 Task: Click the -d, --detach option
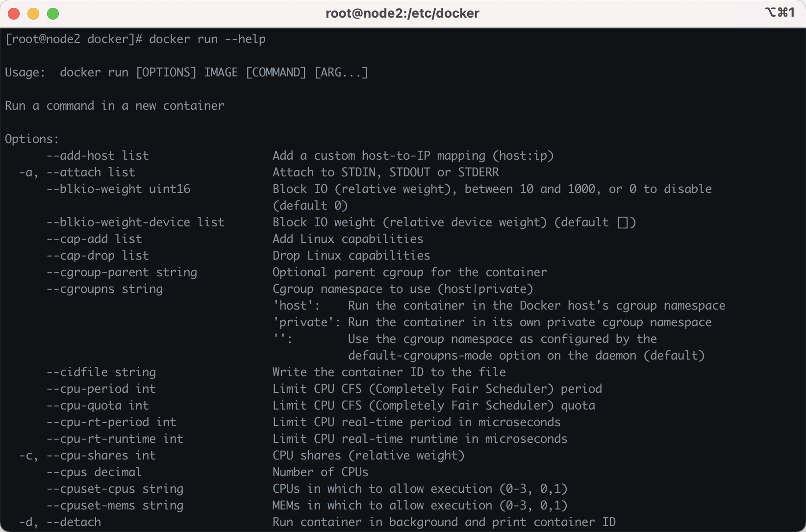(60, 522)
